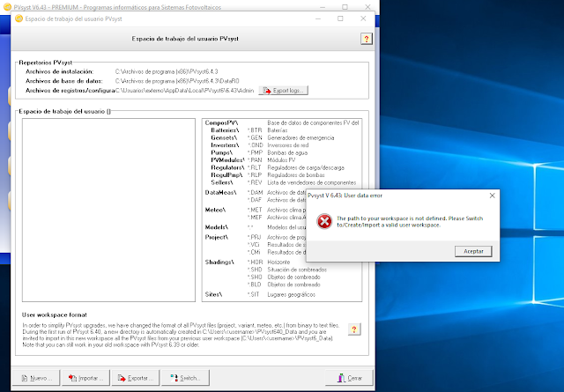Click Exportar workspace button

click(x=135, y=378)
